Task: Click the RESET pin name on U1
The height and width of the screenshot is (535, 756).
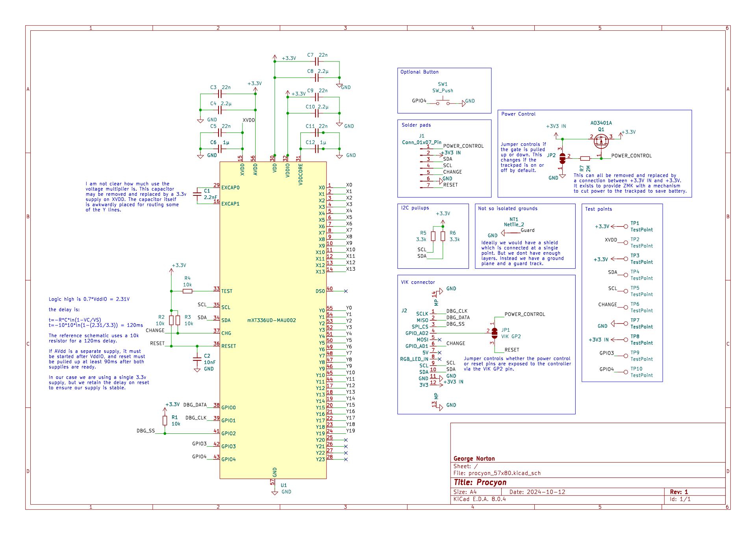Action: (229, 346)
